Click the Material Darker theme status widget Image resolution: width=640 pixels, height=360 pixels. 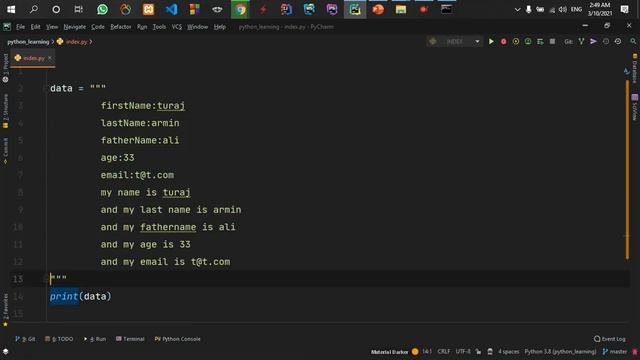click(389, 352)
